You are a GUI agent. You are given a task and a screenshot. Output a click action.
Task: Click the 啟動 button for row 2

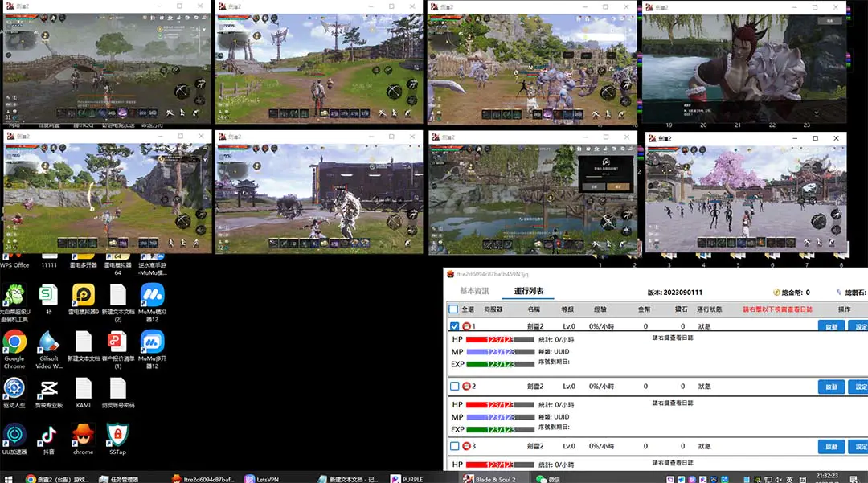click(831, 387)
